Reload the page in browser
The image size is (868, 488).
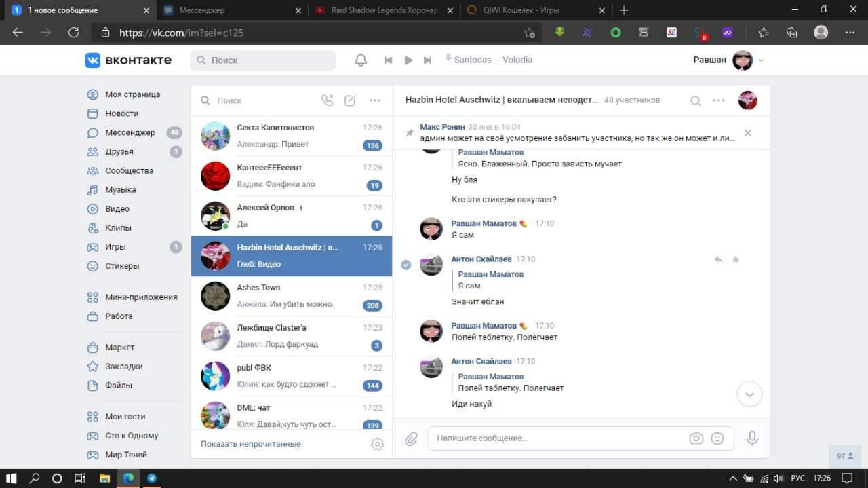[x=74, y=33]
